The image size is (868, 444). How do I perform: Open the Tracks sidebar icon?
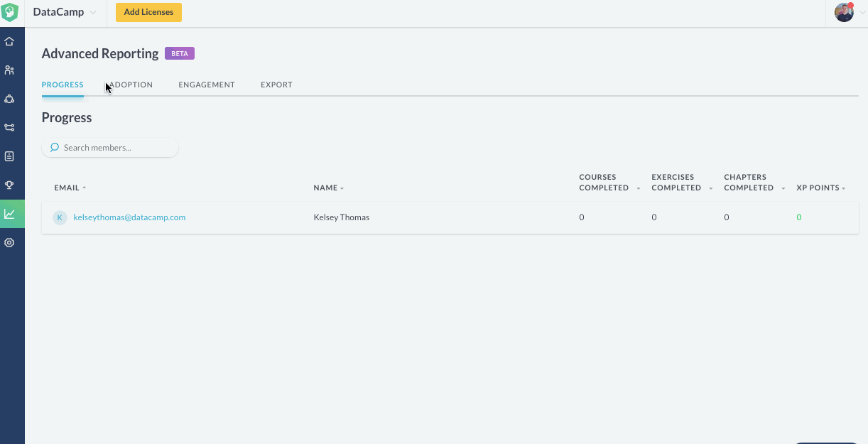(9, 128)
